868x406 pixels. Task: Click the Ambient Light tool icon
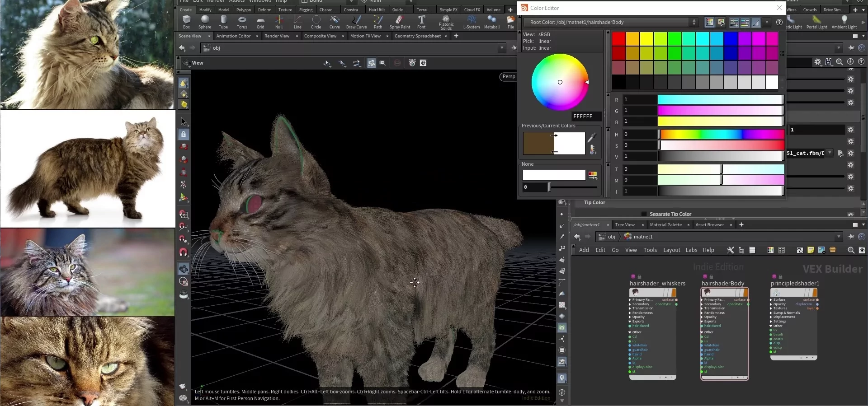(x=844, y=22)
